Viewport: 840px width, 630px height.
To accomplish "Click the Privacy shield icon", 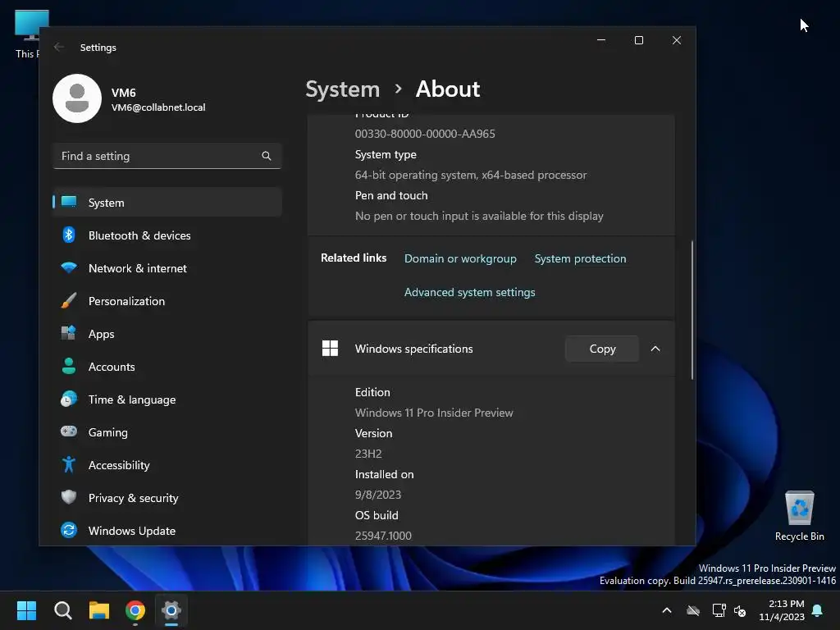I will coord(69,497).
